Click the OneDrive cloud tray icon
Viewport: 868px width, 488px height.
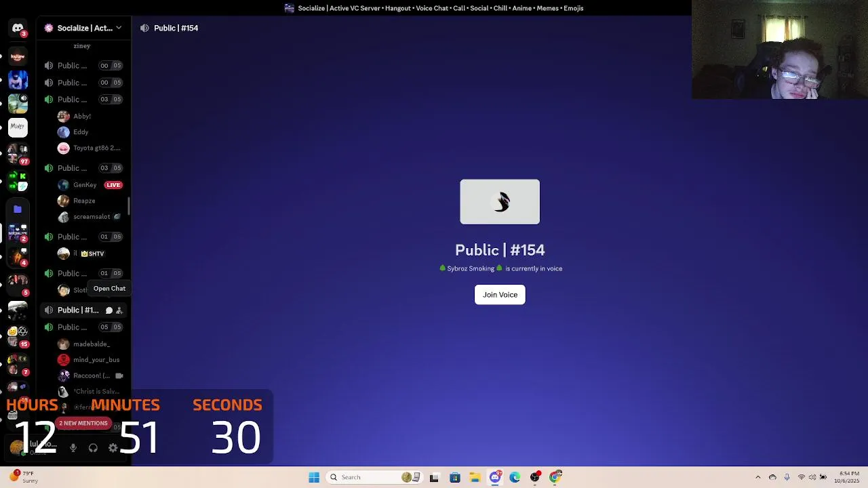coord(772,477)
